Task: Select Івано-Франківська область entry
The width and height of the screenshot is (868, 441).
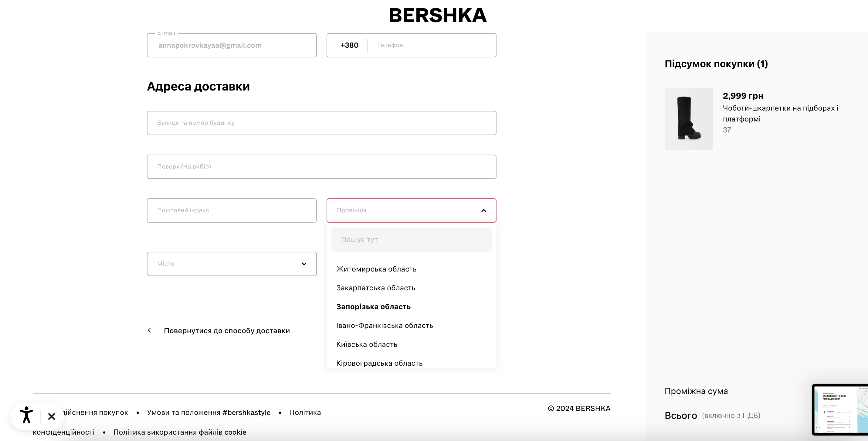Action: pyautogui.click(x=385, y=325)
